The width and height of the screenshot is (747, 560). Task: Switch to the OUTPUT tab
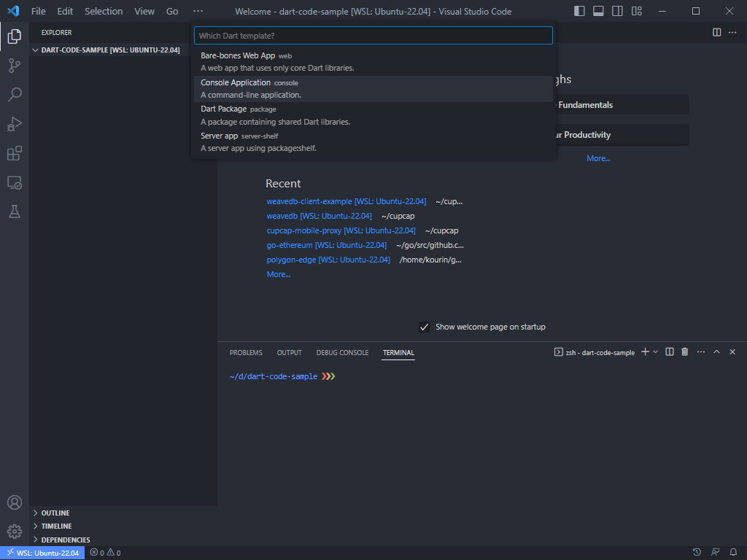tap(289, 352)
